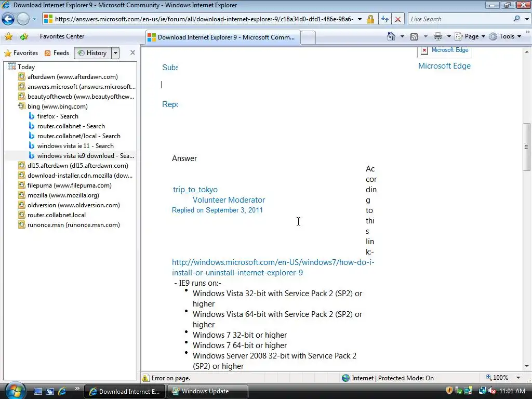Click the Show Desktop quick launch icon

click(37, 392)
